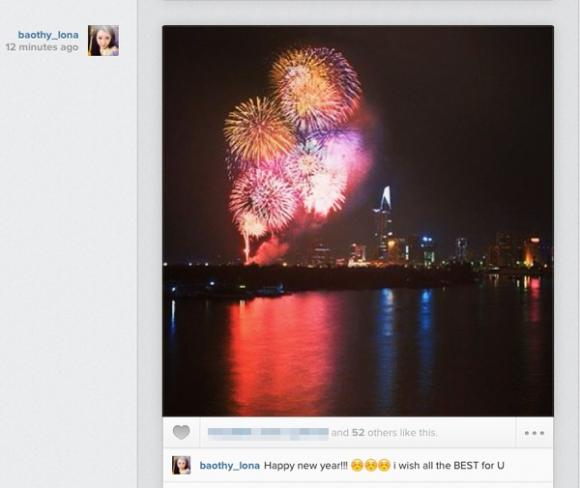Image resolution: width=580 pixels, height=488 pixels.
Task: Open baothy_lona profile picture in sidebar
Action: 103,41
